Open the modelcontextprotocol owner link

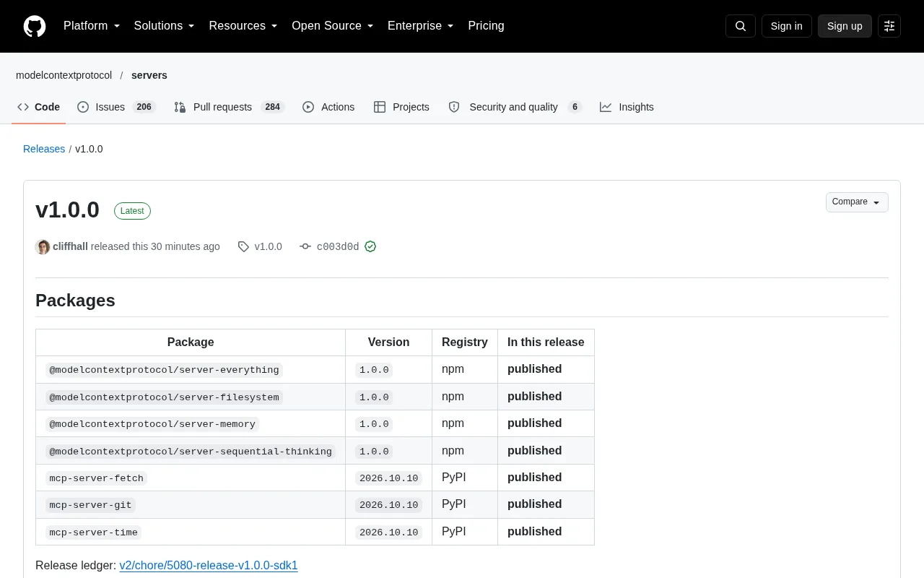pyautogui.click(x=64, y=75)
